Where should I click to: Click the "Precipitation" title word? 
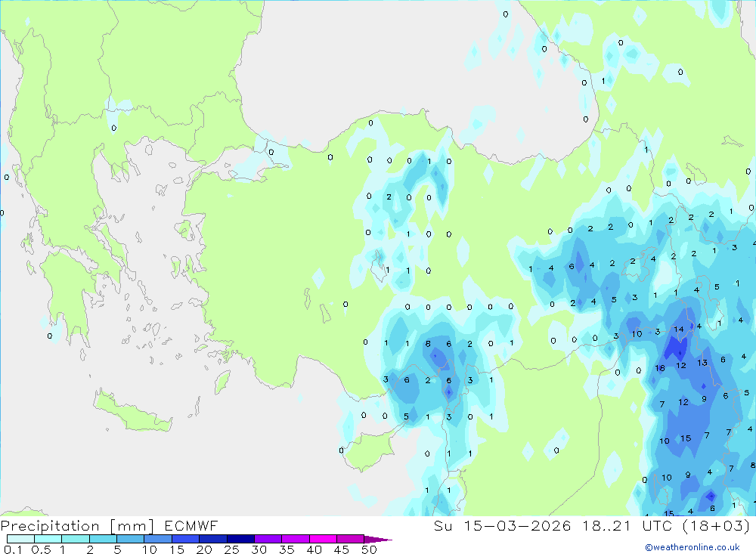pyautogui.click(x=50, y=526)
